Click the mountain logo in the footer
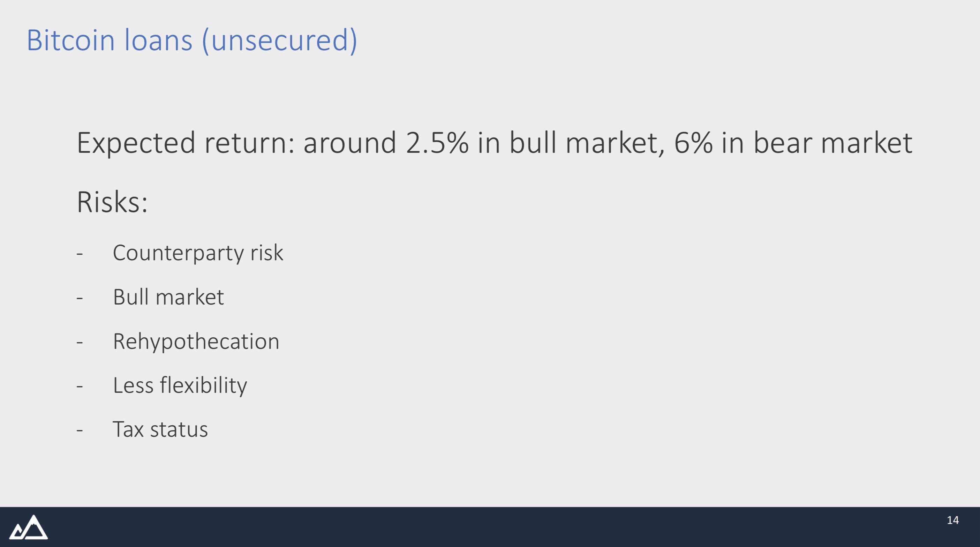The height and width of the screenshot is (547, 980). coord(29,527)
